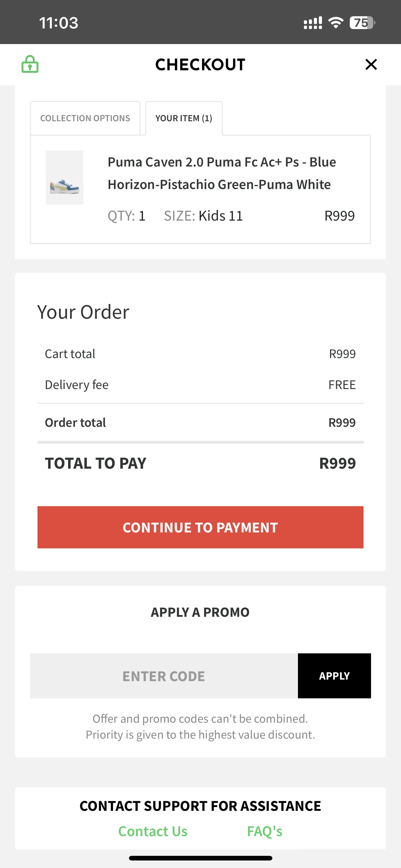
Task: Tap the Kids 11 size label
Action: pos(221,216)
